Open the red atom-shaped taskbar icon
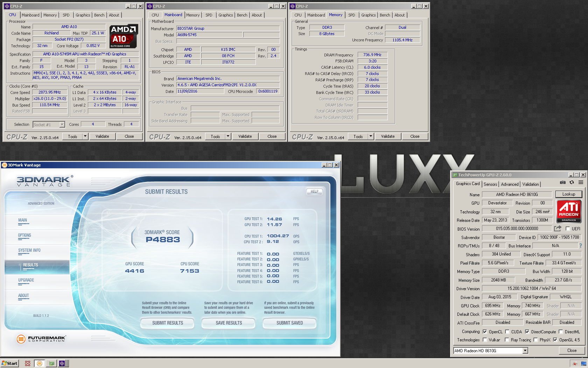This screenshot has width=588, height=368. click(28, 363)
